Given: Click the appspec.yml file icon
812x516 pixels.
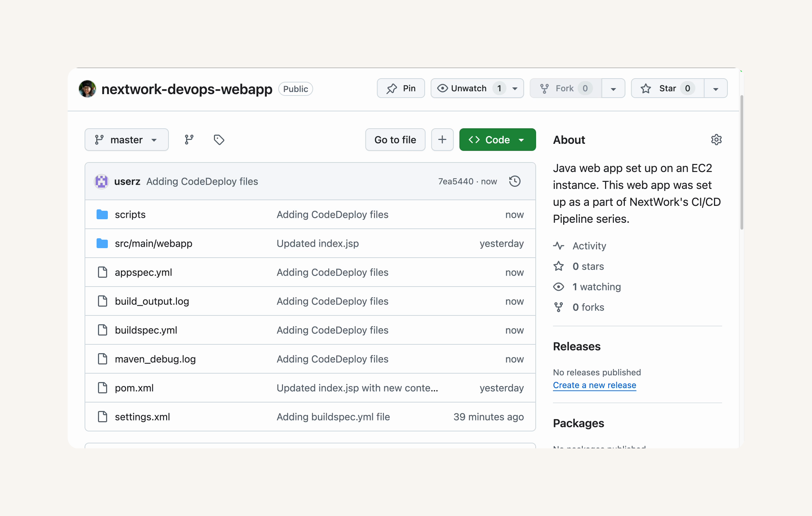Looking at the screenshot, I should coord(103,272).
